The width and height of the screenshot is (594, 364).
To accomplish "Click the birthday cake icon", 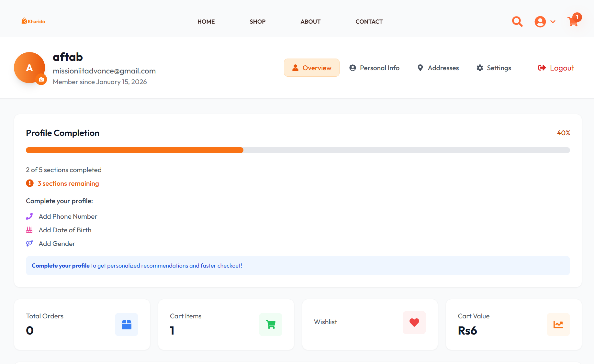I will [x=29, y=230].
